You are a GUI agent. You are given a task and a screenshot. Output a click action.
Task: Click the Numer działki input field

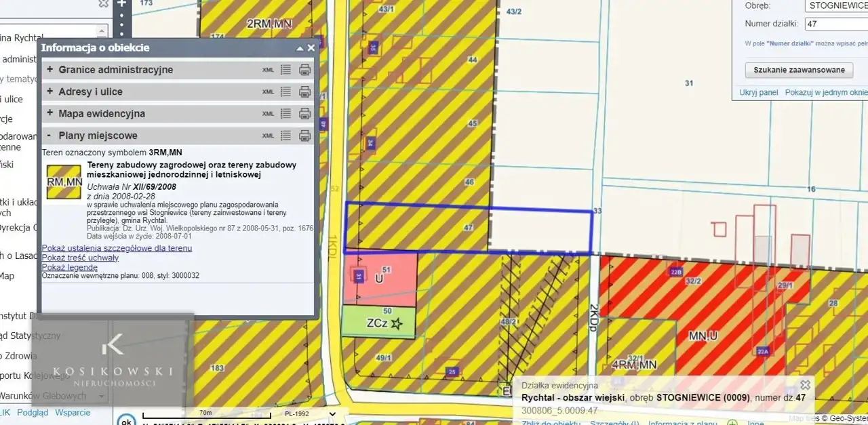pyautogui.click(x=835, y=24)
